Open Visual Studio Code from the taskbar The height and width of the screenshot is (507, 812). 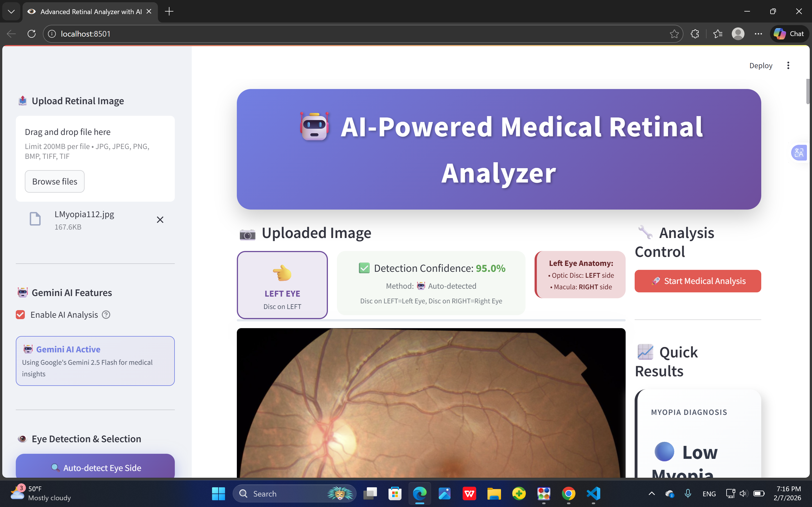point(593,493)
